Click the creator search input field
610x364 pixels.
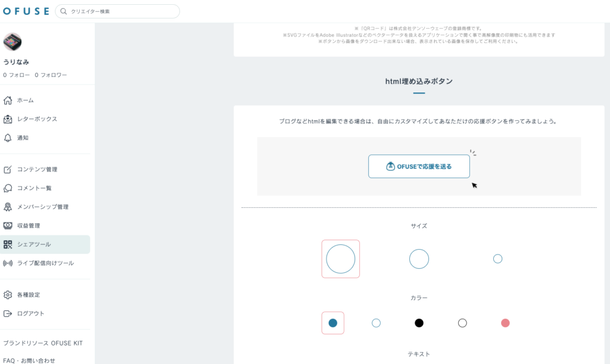coord(122,11)
